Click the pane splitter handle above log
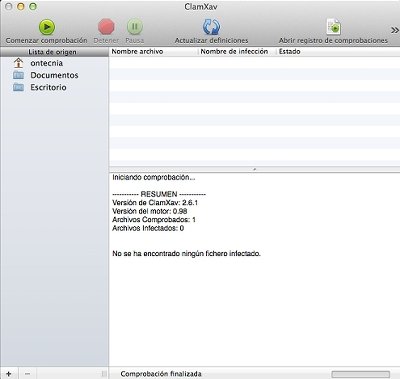Image resolution: width=400 pixels, height=379 pixels. click(x=254, y=169)
